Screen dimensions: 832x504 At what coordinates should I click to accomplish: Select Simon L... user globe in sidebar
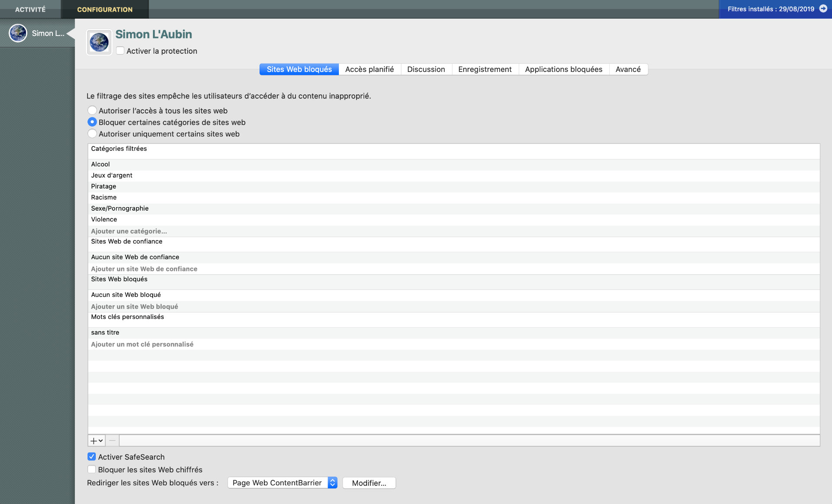point(18,33)
